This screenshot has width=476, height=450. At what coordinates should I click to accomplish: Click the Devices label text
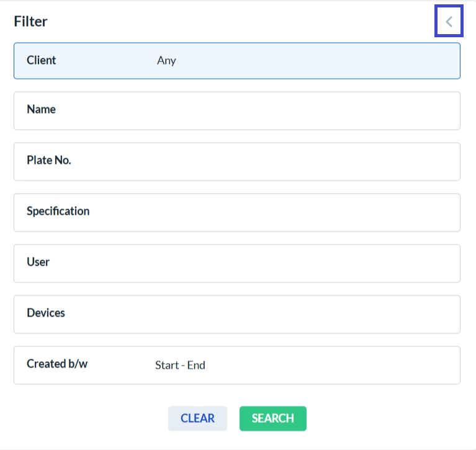coord(45,313)
